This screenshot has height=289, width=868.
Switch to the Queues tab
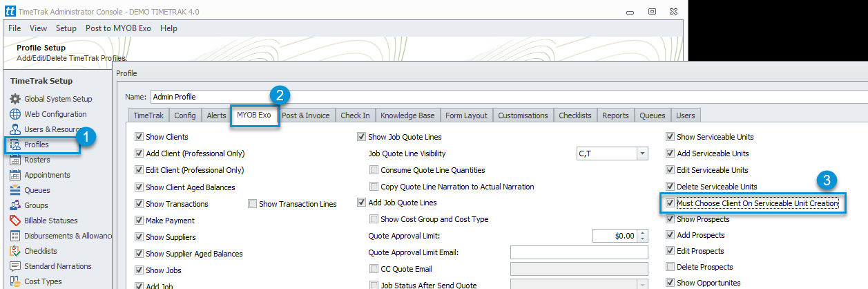[x=653, y=115]
